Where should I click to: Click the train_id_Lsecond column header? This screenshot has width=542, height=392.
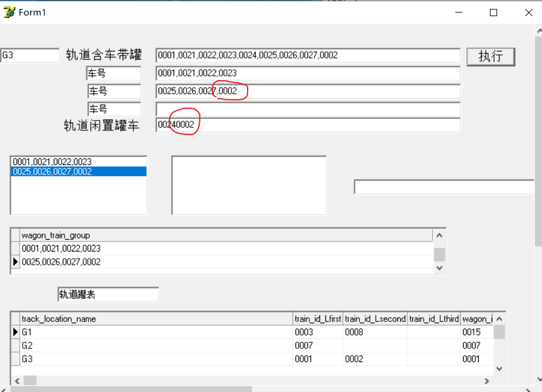point(375,318)
